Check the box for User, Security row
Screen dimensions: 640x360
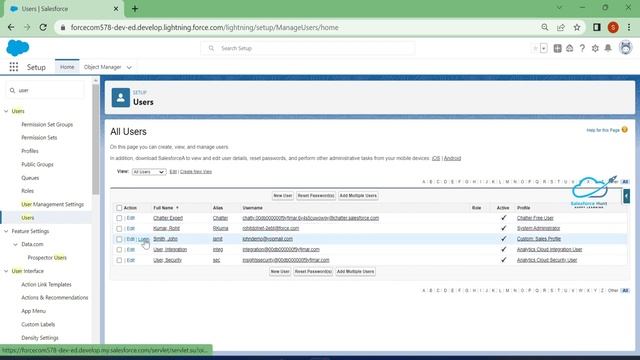[x=119, y=260]
